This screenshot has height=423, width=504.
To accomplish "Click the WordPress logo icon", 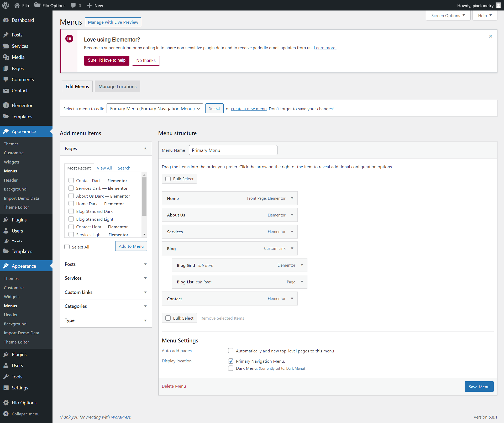I will click(x=6, y=5).
